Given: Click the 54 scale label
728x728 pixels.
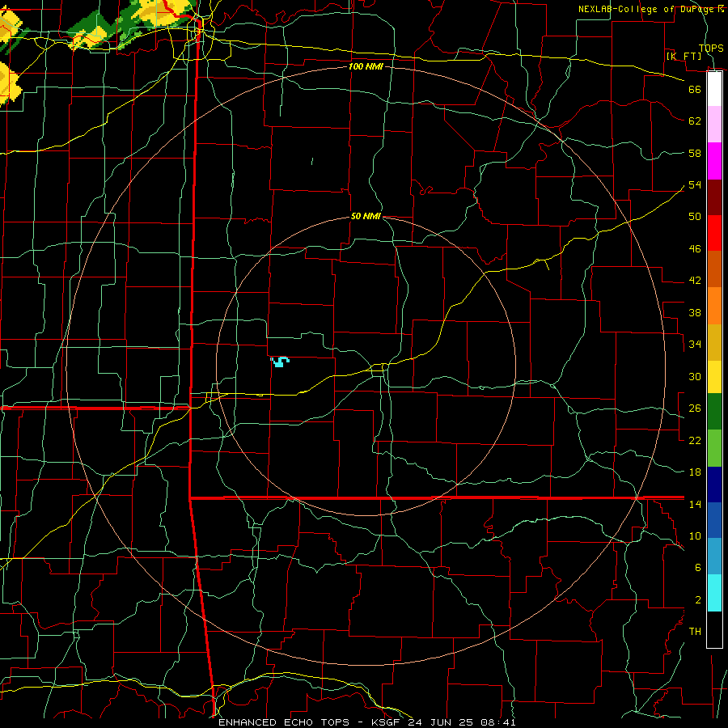Looking at the screenshot, I should tap(695, 184).
